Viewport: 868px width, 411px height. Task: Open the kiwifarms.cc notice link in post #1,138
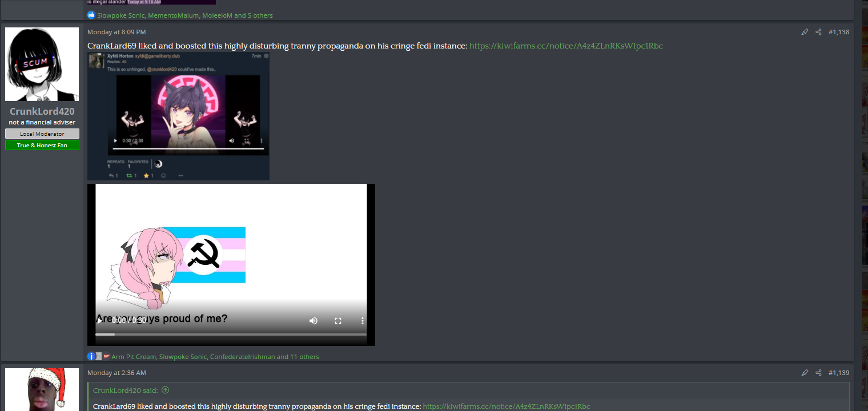(566, 46)
